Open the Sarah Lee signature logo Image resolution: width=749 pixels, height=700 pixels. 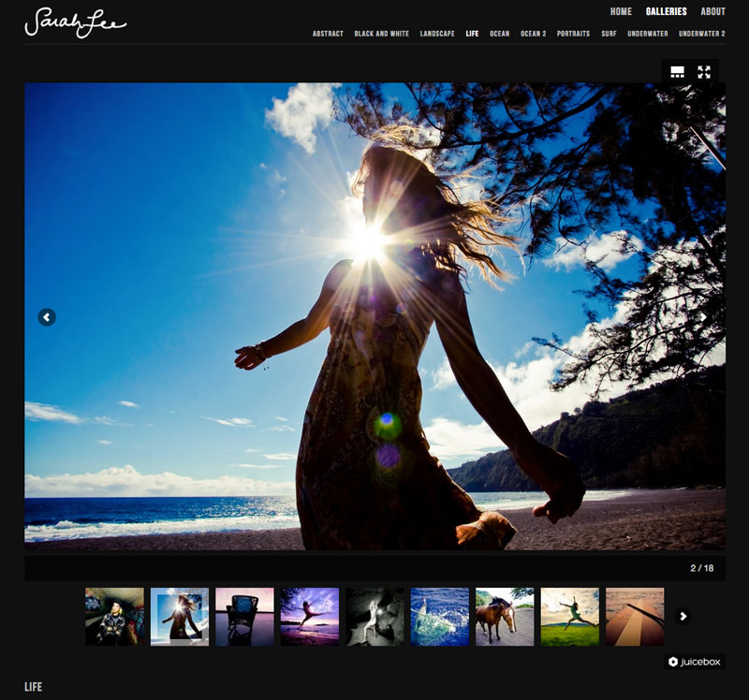[x=76, y=22]
